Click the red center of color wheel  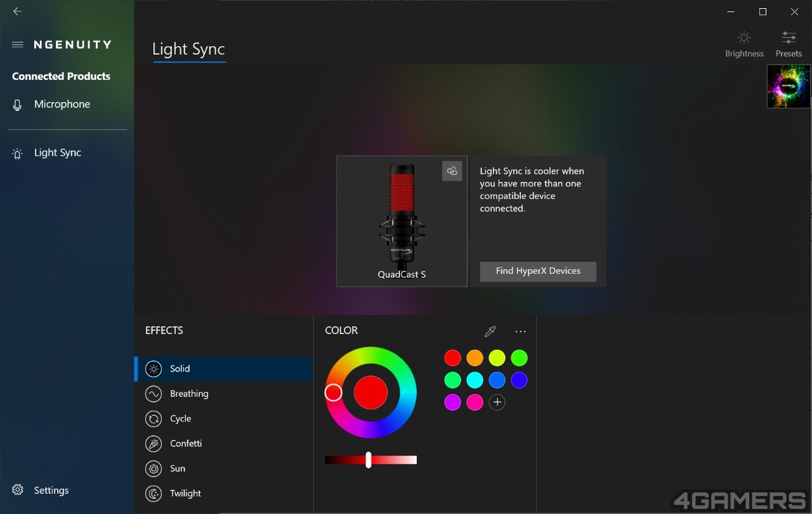coord(370,392)
